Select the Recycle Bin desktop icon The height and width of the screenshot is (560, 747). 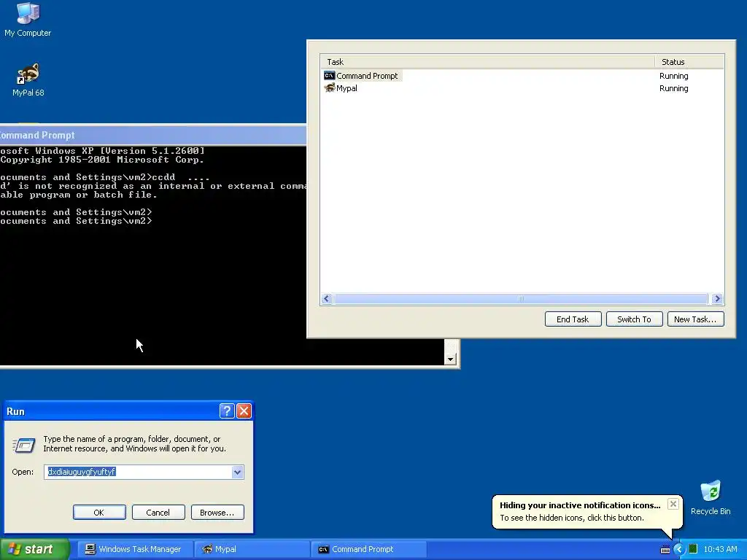(711, 498)
